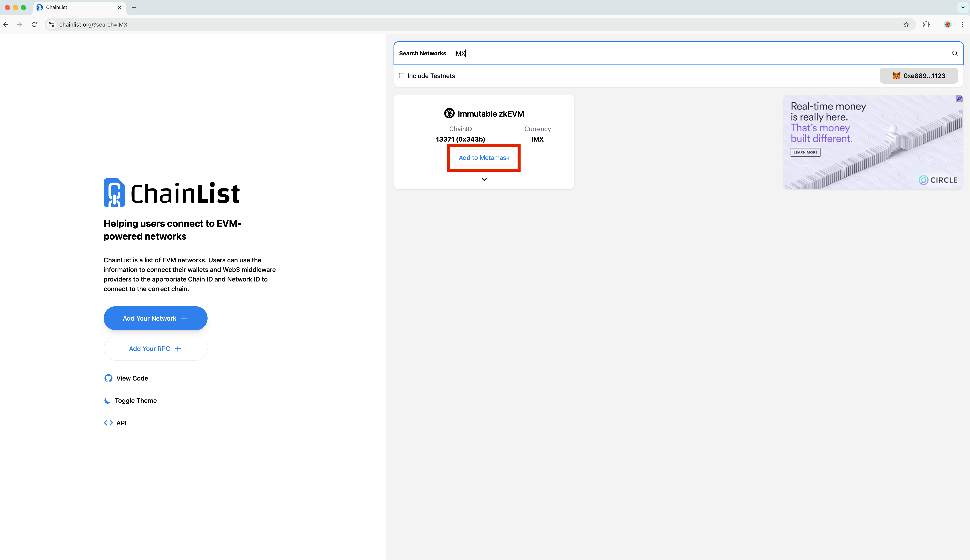The image size is (970, 560).
Task: Open the connected wallet 0xe889...1123 button
Action: click(x=918, y=76)
